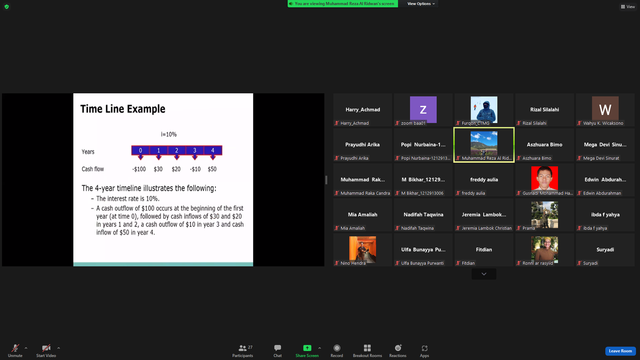
Task: Click the View layout button
Action: pos(628,7)
